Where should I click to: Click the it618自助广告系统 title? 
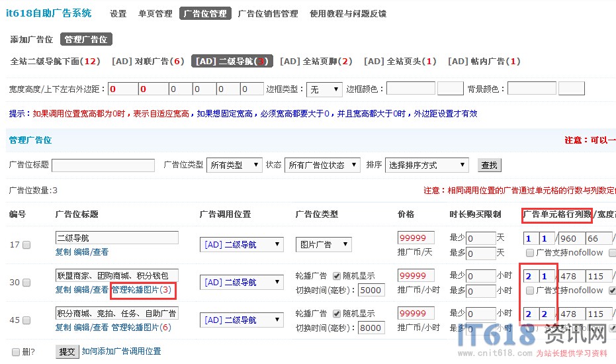pos(49,13)
